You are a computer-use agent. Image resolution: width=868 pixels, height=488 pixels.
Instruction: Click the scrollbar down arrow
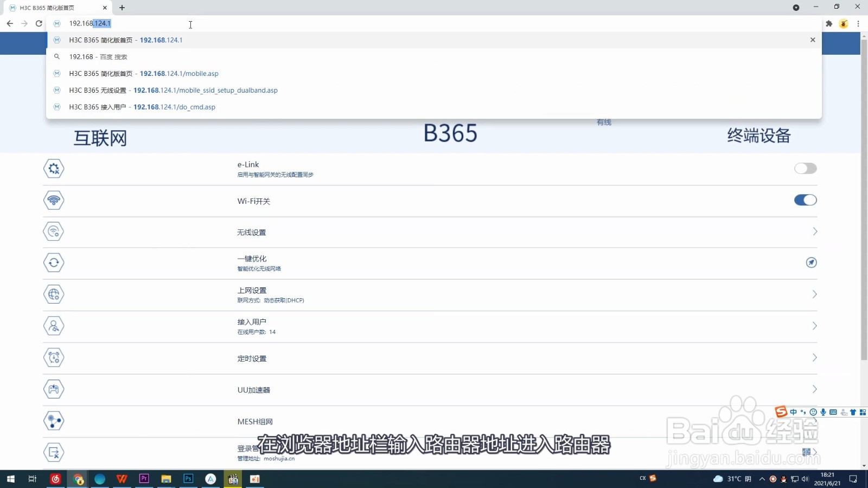[x=864, y=466]
